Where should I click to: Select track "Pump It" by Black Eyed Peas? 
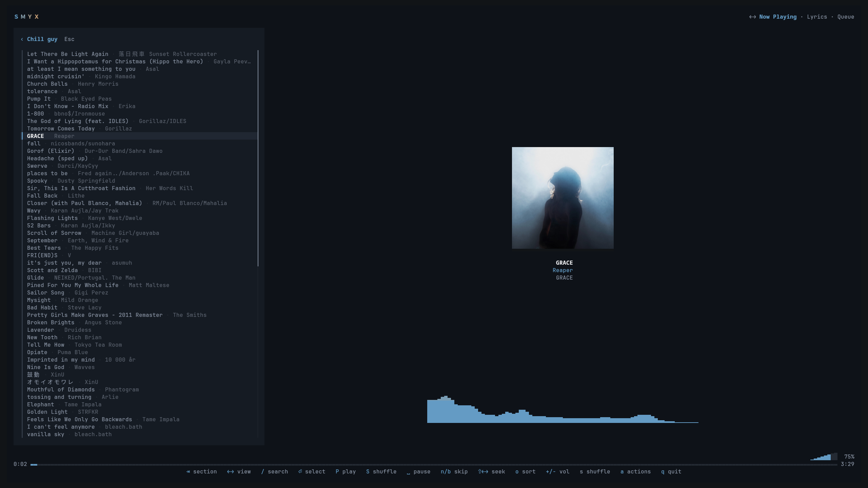click(x=140, y=99)
